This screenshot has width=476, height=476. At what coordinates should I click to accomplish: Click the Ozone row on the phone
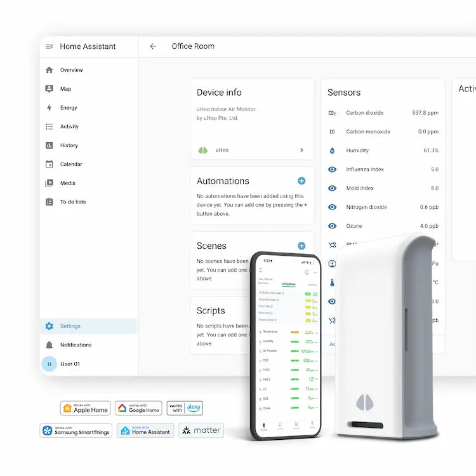tap(288, 408)
